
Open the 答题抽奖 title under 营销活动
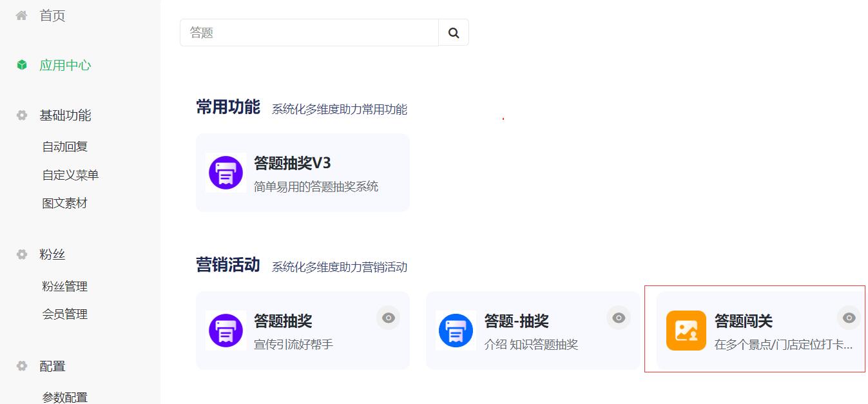(283, 321)
